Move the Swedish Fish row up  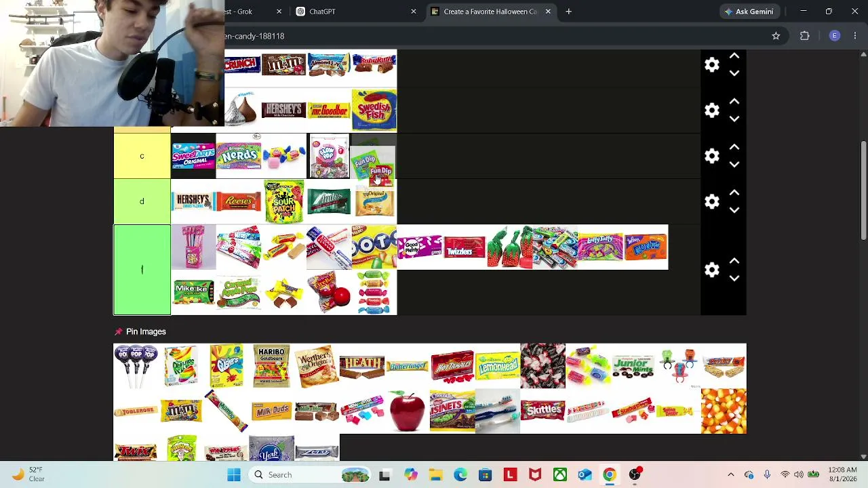(x=734, y=101)
